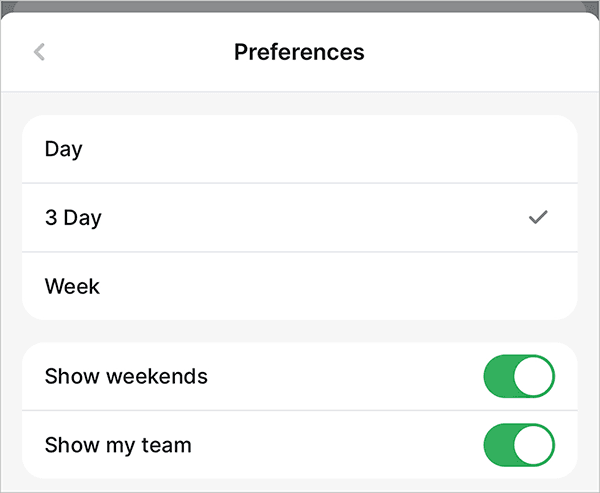Disable the Show my team switch
The image size is (600, 493).
click(x=518, y=445)
